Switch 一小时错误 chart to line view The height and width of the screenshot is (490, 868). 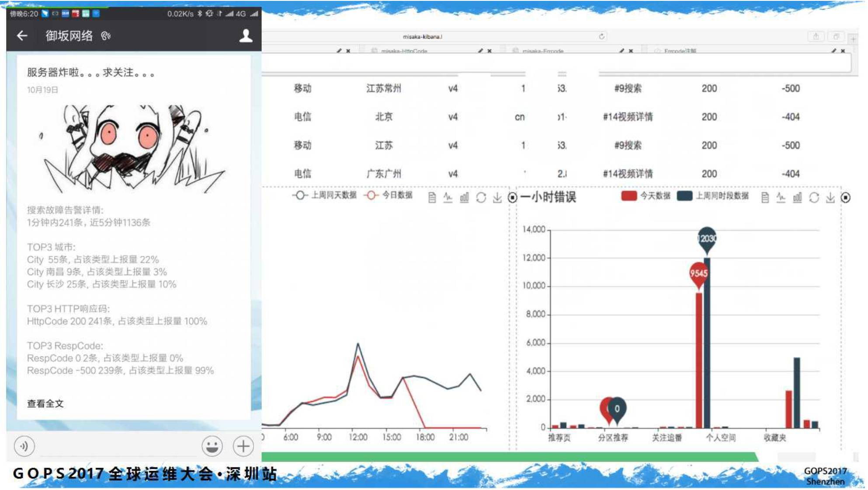coord(781,198)
